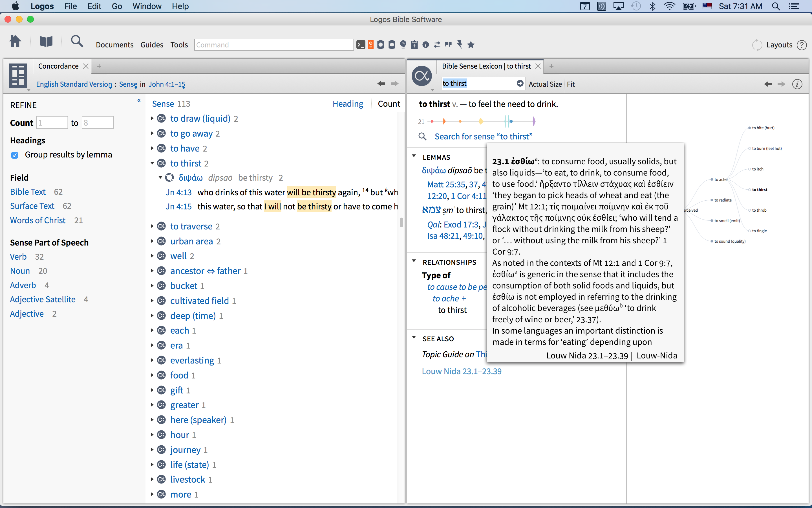
Task: Click the Lexicon panel back arrow
Action: pos(768,84)
